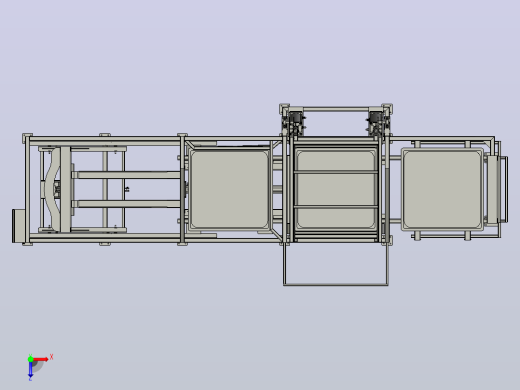Select the small box on the far-left frame corner
This screenshot has width=520, height=390.
coord(18,226)
